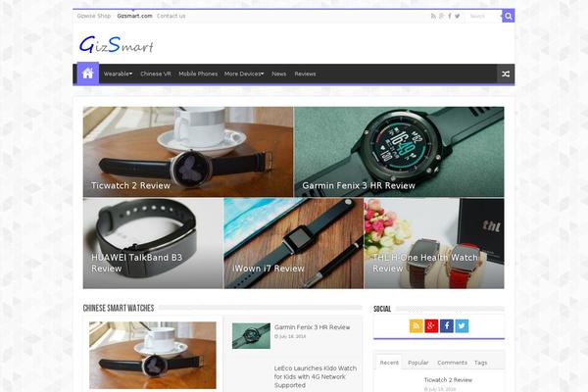Open the RSS feed icon in top bar
The image size is (588, 392).
(x=433, y=16)
